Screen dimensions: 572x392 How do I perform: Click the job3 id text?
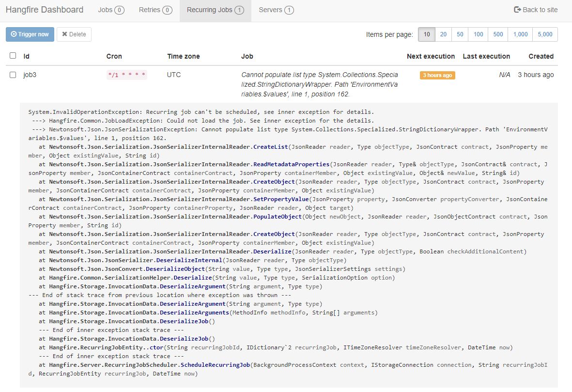click(30, 75)
